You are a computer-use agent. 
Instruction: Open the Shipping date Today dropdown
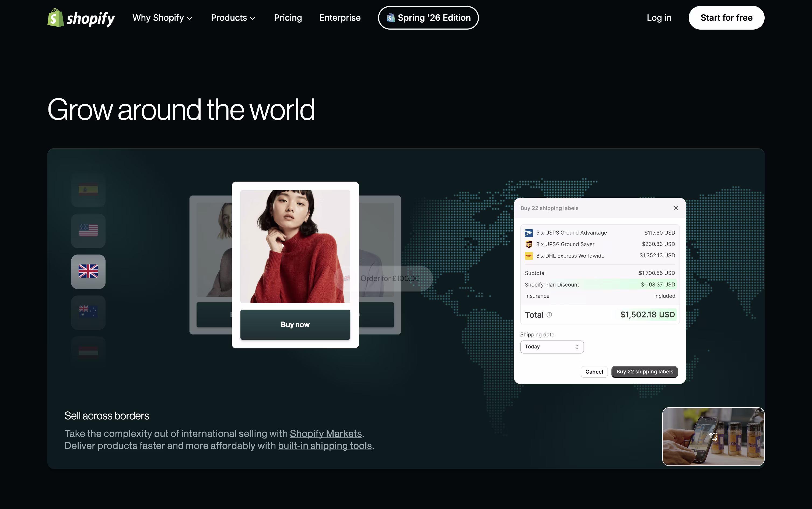pyautogui.click(x=552, y=347)
